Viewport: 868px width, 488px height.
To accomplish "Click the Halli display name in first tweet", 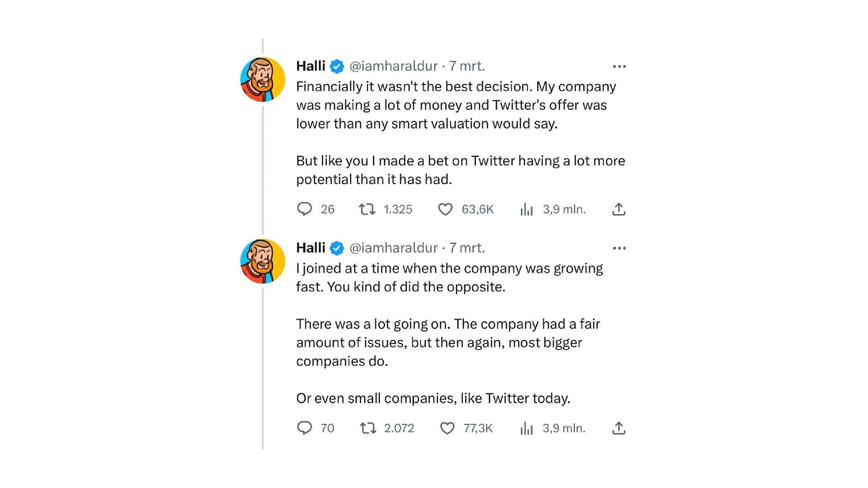I will coord(311,66).
